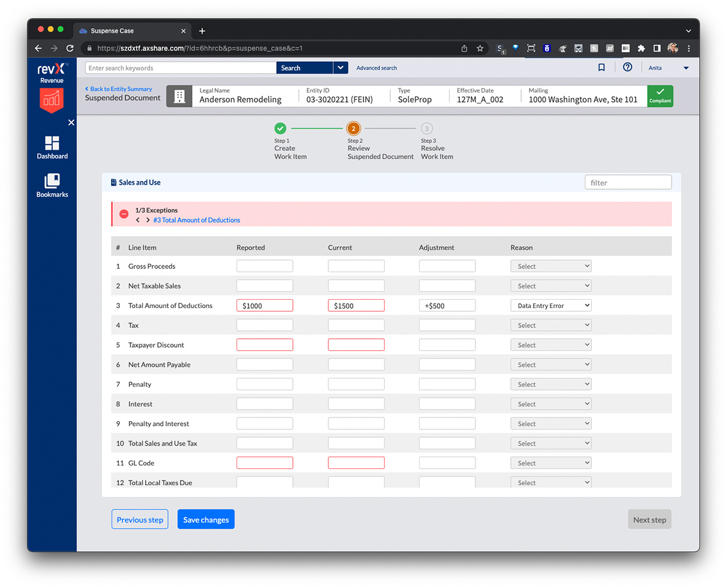This screenshot has width=727, height=588.
Task: Click Back to Entity Summary link
Action: pos(119,89)
